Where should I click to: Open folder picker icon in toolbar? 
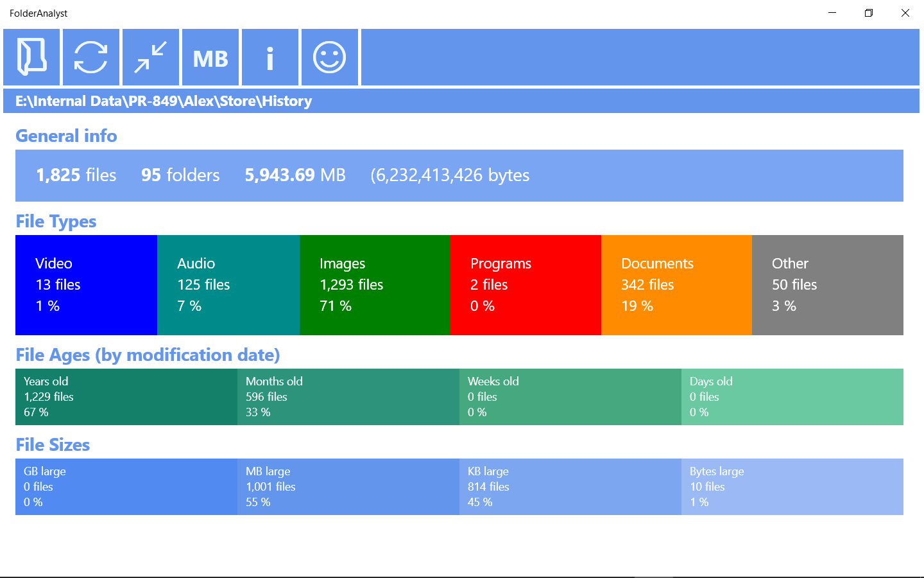pyautogui.click(x=31, y=57)
